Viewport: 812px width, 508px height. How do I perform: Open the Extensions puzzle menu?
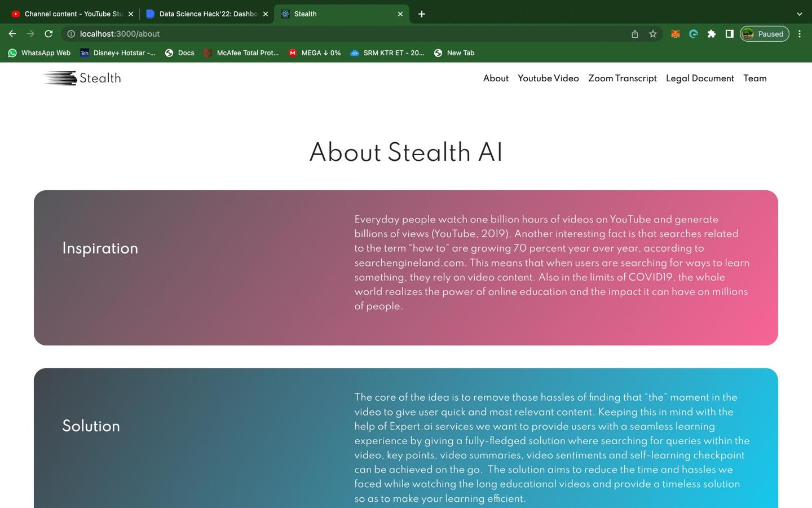pos(712,34)
